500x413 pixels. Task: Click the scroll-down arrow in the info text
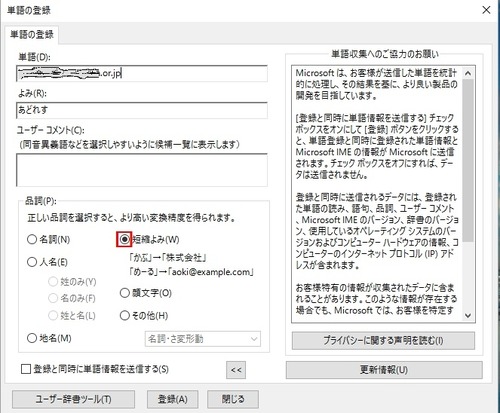tap(468, 315)
